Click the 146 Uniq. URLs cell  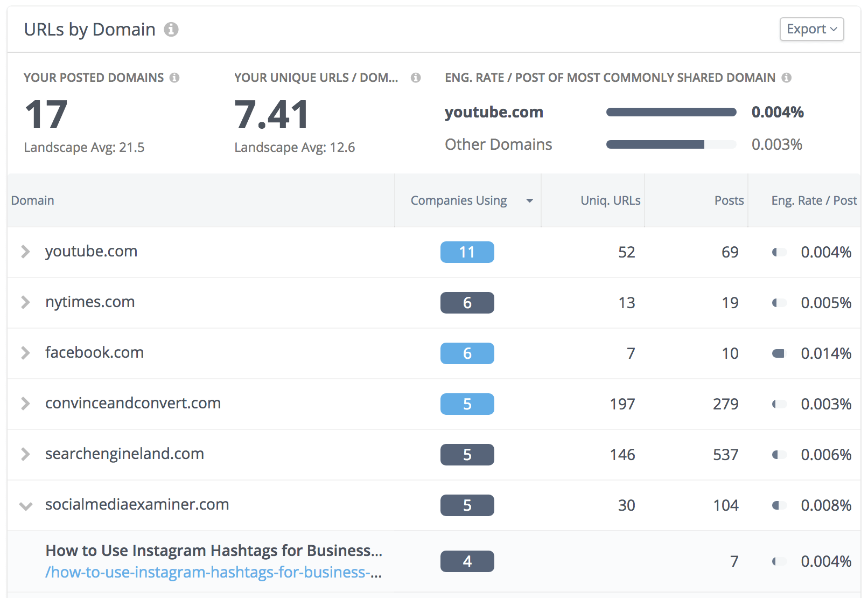tap(622, 455)
